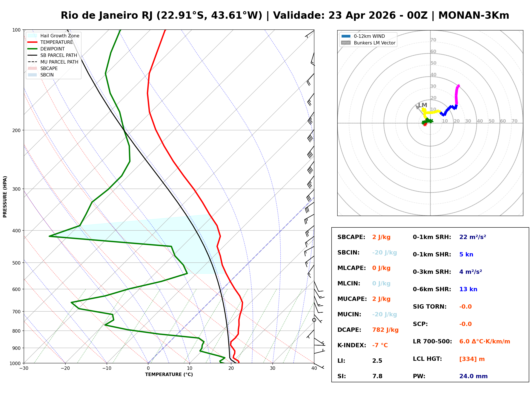
Task: Click the green DEWPOINT legend line
Action: point(32,49)
